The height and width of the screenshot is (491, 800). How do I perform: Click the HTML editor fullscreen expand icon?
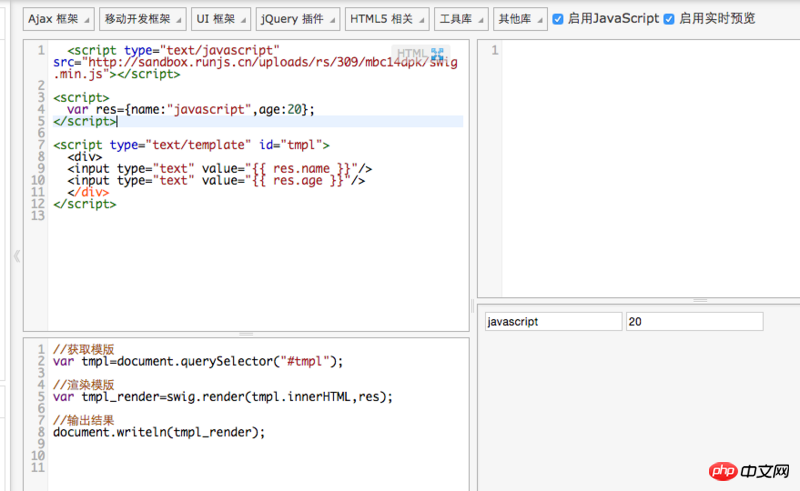point(437,54)
